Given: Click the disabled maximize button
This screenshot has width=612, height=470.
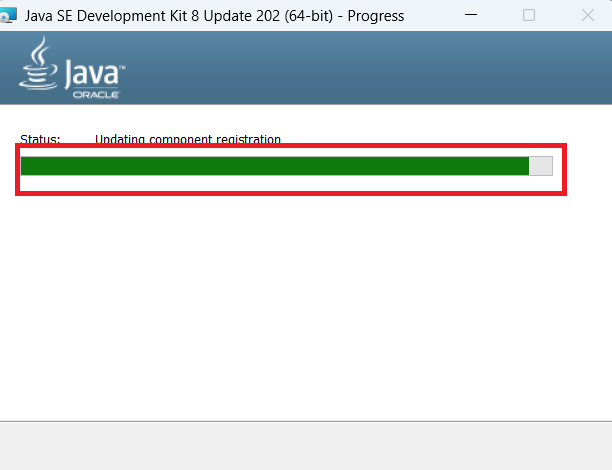Looking at the screenshot, I should (x=529, y=15).
